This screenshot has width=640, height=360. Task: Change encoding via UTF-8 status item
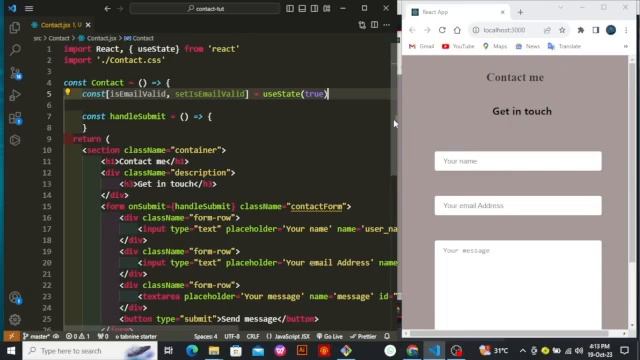[x=232, y=336]
